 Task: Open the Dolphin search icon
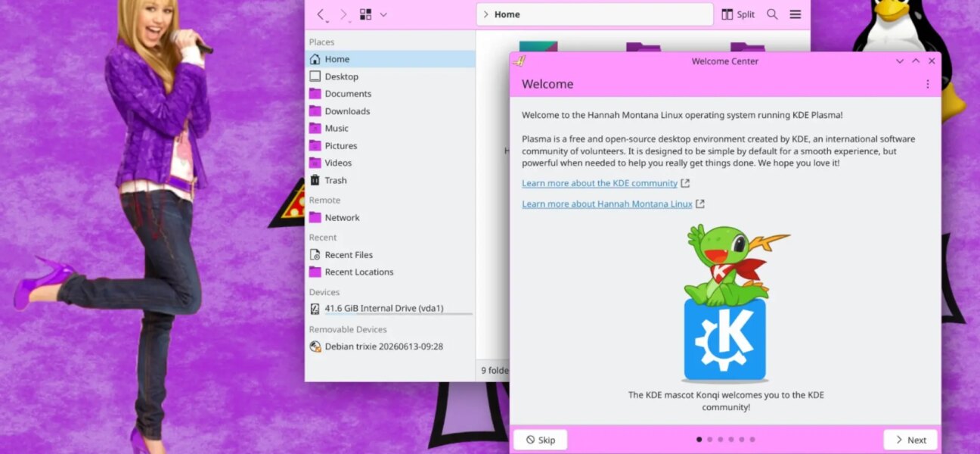[x=772, y=14]
